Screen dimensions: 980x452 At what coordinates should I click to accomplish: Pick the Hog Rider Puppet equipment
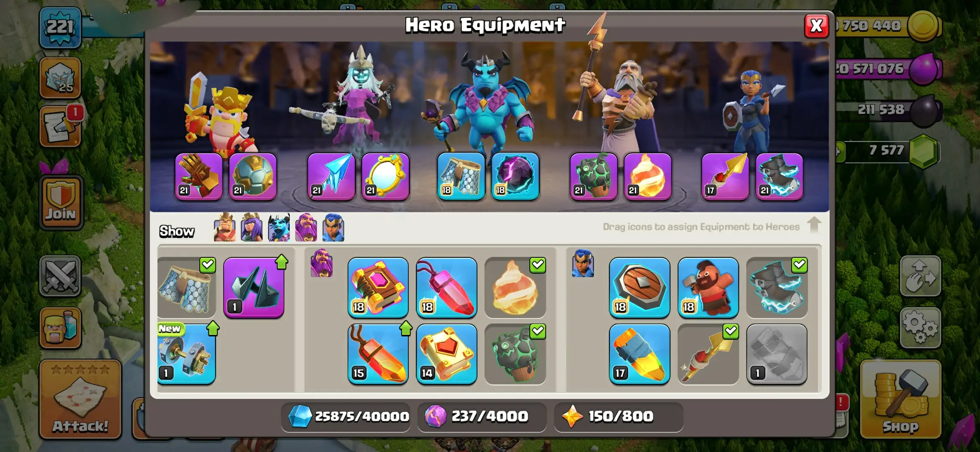point(708,288)
